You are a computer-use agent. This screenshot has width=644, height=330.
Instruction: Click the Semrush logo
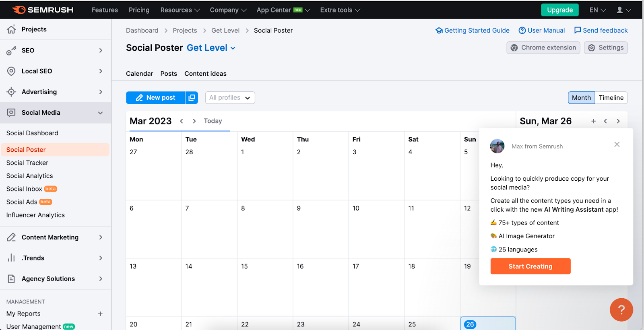pos(43,10)
